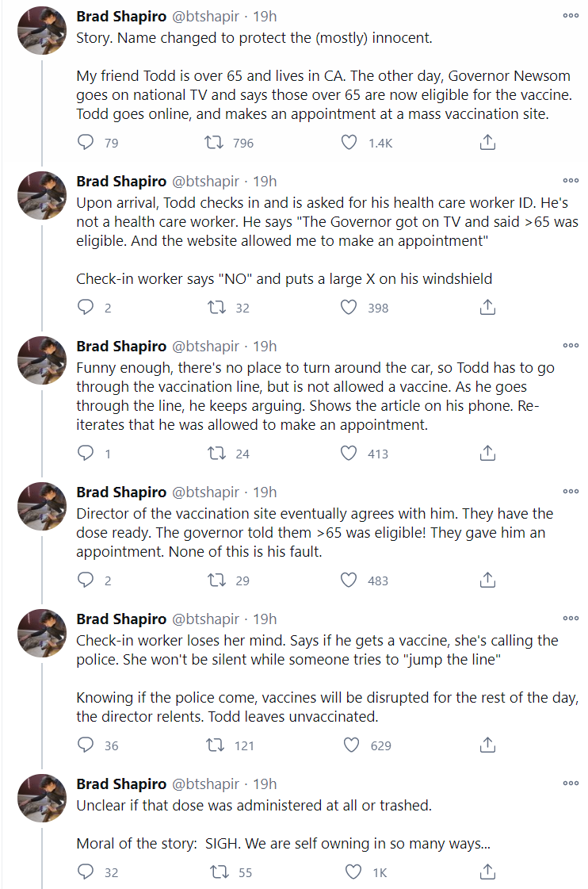Screen dimensions: 588x889
Task: Like the tweet with 413 likes
Action: pos(349,454)
